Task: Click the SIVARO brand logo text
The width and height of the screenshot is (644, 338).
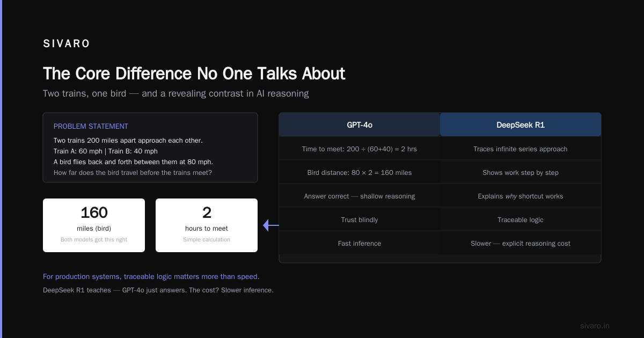Action: coord(67,44)
